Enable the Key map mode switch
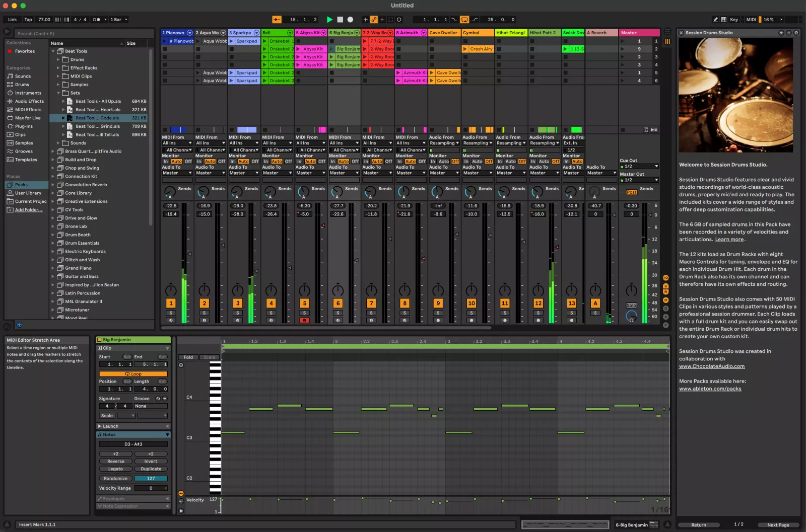Screen dimensions: 806x532 click(x=734, y=20)
